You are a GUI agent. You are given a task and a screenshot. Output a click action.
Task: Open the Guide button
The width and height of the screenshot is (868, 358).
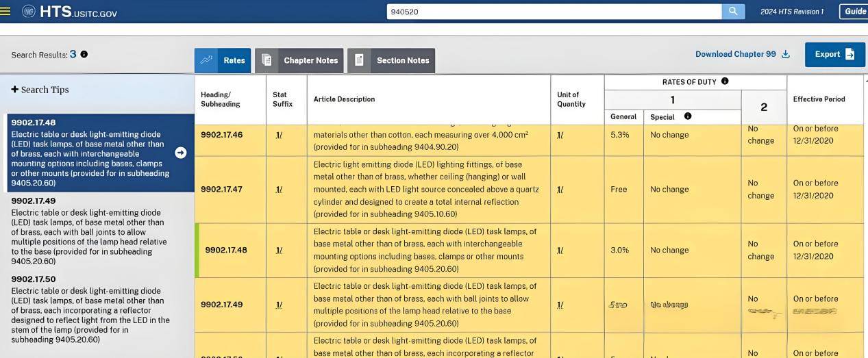pyautogui.click(x=855, y=12)
